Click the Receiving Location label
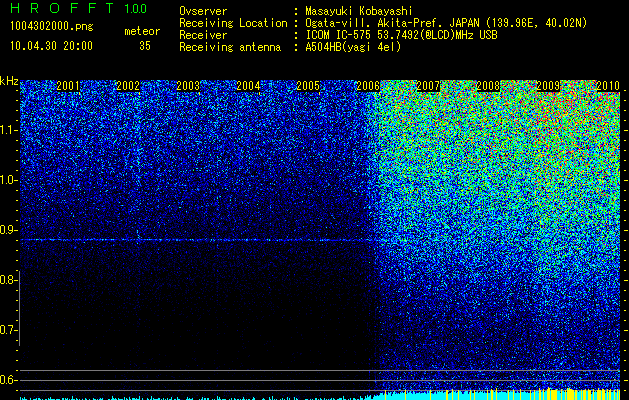629x400 pixels. 233,23
